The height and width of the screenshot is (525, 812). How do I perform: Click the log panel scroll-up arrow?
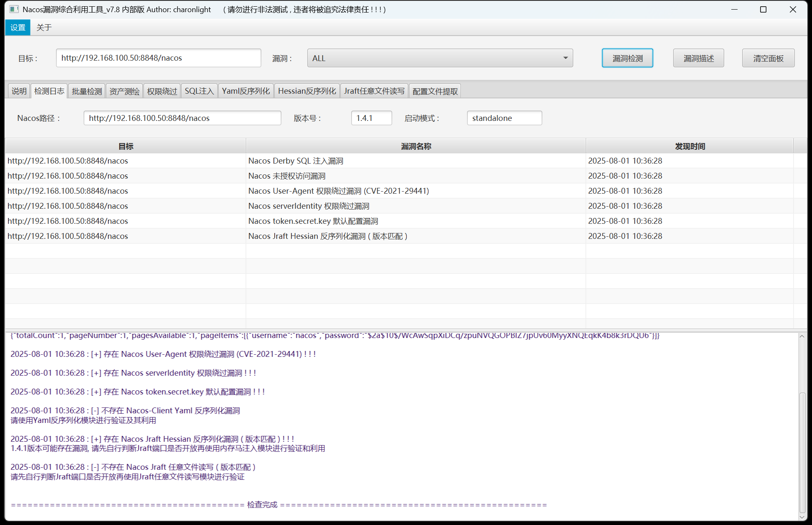point(802,336)
